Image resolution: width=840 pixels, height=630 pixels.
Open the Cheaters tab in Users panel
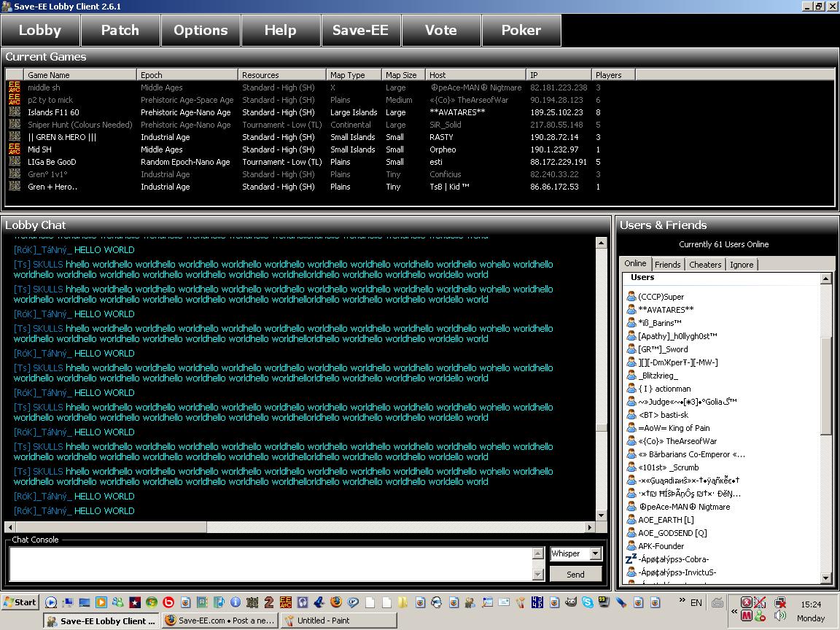point(705,265)
